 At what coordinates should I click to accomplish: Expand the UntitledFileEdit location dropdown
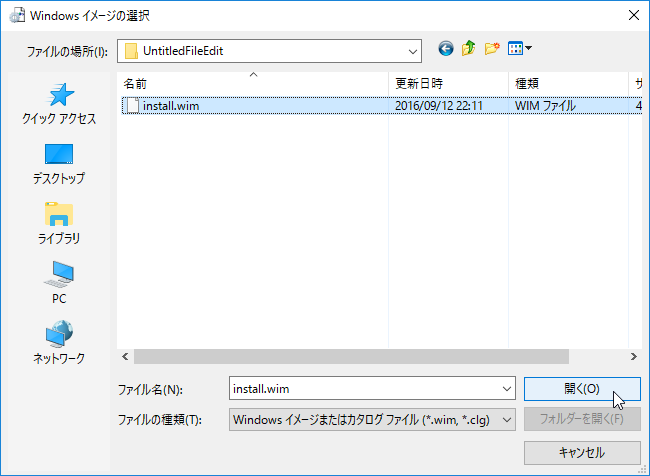click(x=412, y=49)
